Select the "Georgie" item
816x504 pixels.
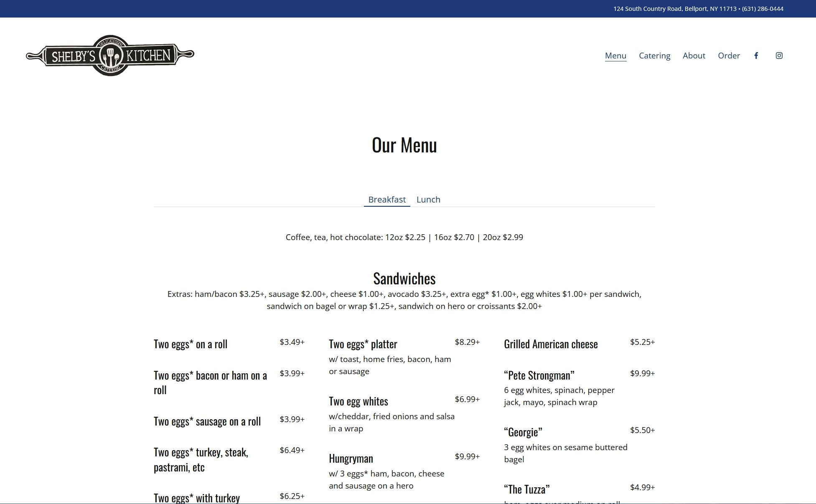pyautogui.click(x=523, y=432)
